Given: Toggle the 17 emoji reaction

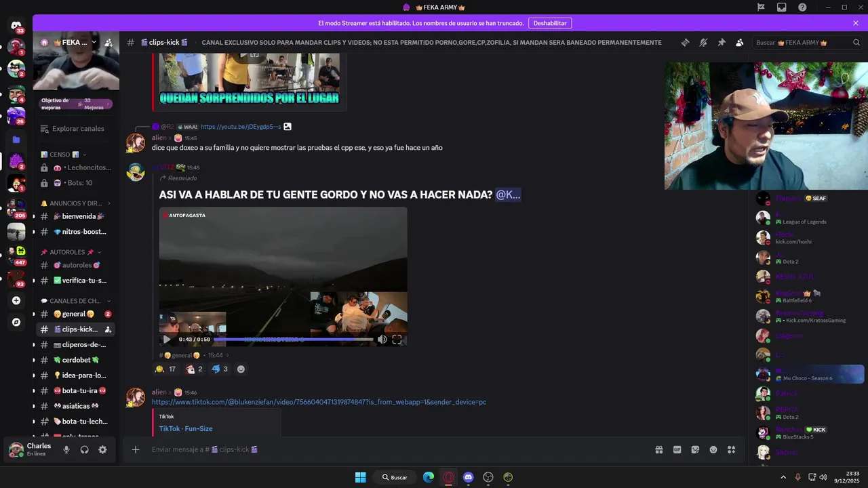Looking at the screenshot, I should point(165,369).
